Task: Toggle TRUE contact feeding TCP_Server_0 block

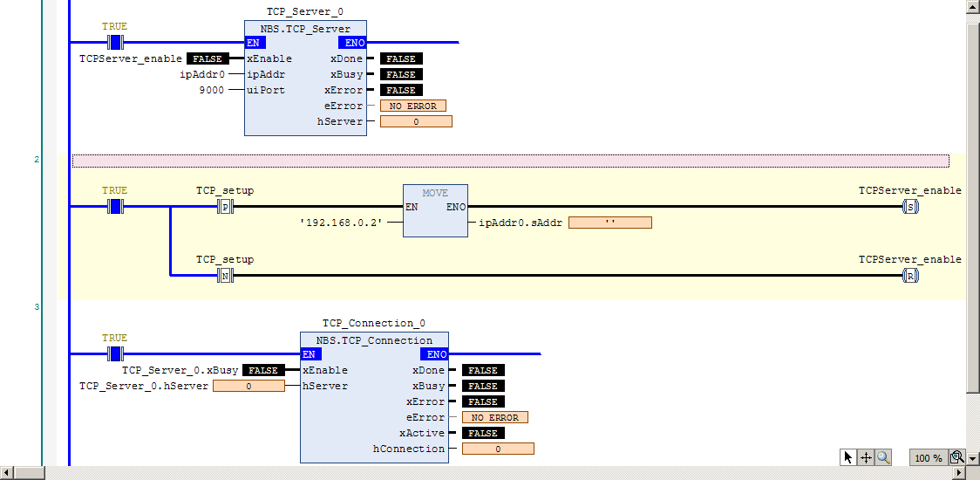Action: click(115, 43)
